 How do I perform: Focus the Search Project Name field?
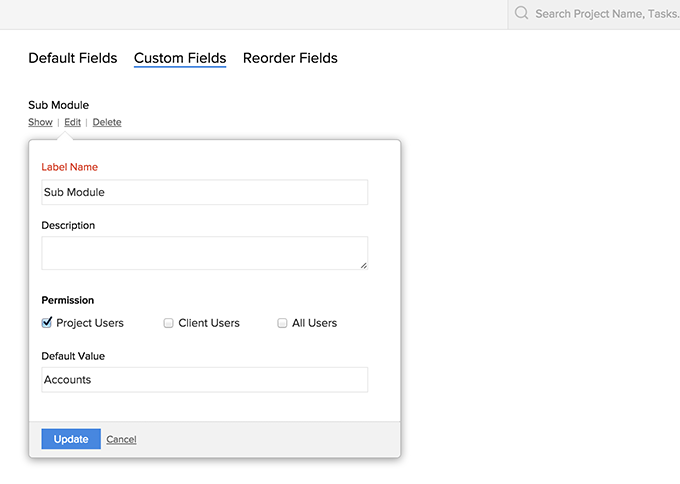click(605, 14)
